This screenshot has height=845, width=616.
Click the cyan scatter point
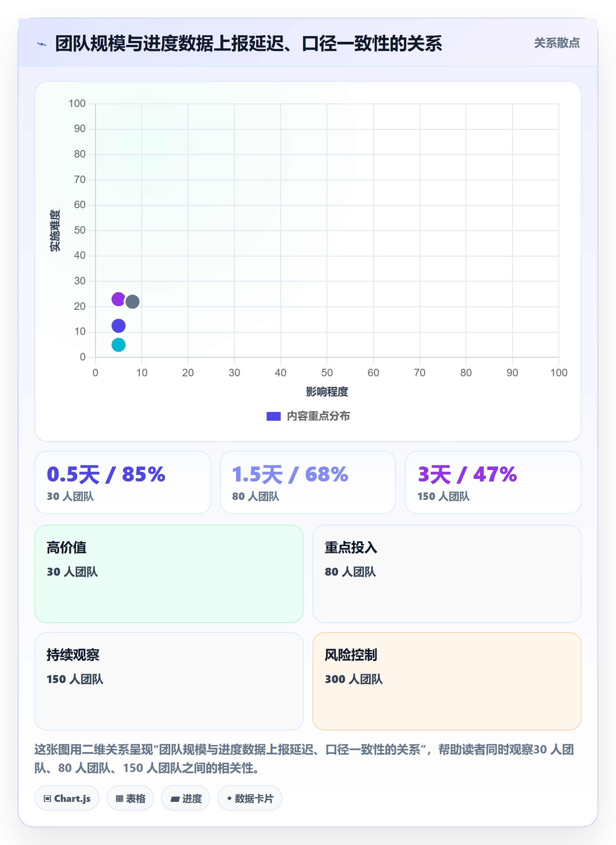[x=118, y=345]
